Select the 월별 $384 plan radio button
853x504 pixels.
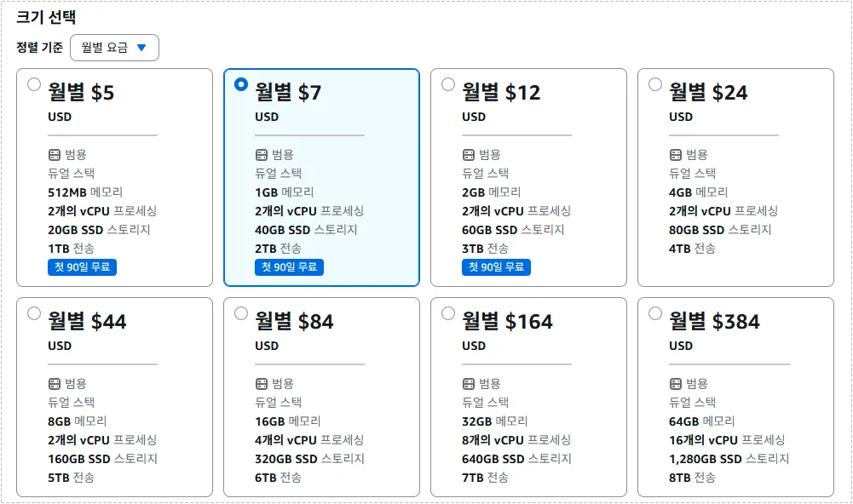tap(654, 313)
